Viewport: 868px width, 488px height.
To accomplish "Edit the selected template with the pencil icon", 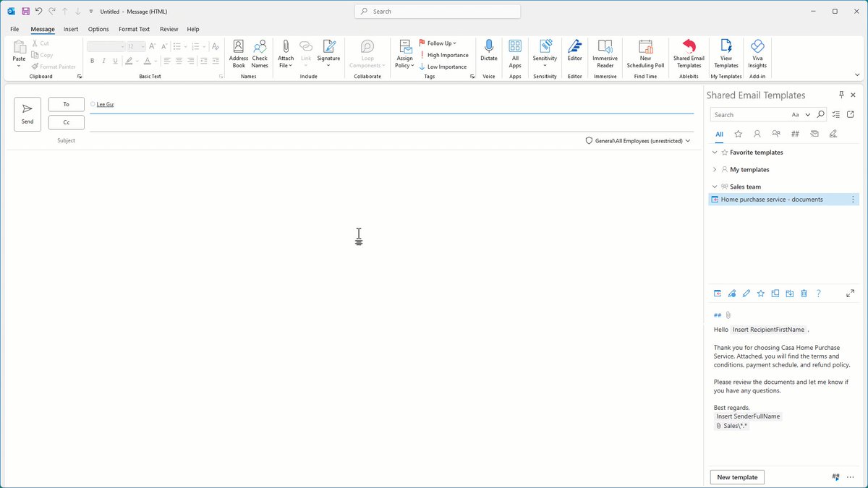I will [x=746, y=294].
